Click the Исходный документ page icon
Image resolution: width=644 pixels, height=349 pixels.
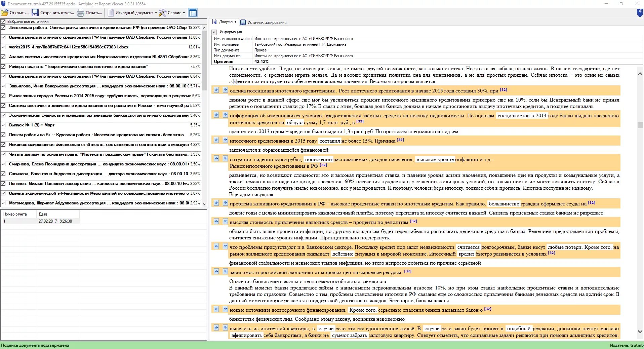[x=111, y=13]
